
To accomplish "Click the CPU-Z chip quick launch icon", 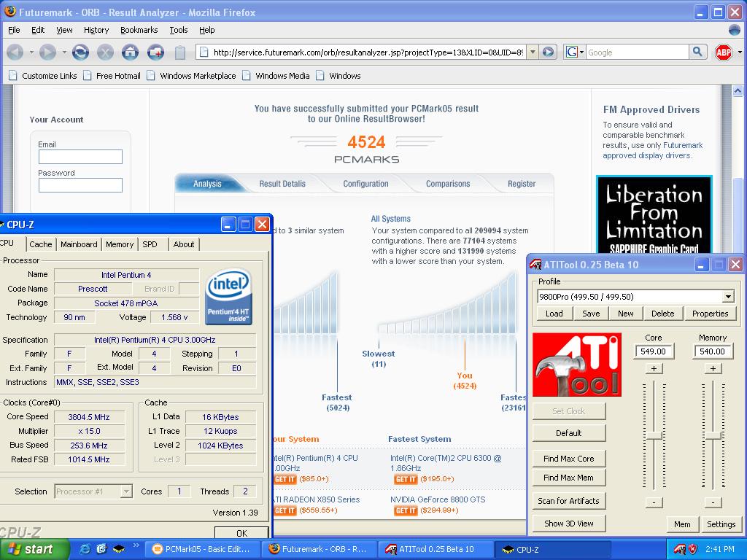I will tap(119, 549).
